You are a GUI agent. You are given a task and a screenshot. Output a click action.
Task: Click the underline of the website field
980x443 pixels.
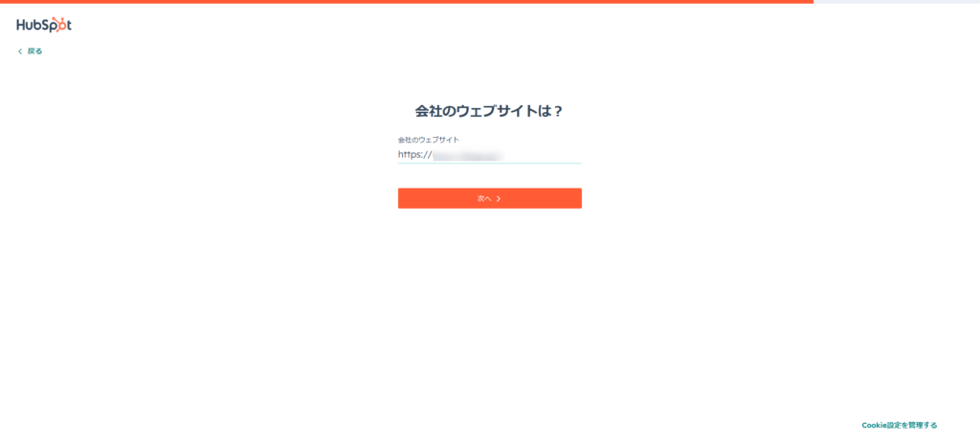489,163
